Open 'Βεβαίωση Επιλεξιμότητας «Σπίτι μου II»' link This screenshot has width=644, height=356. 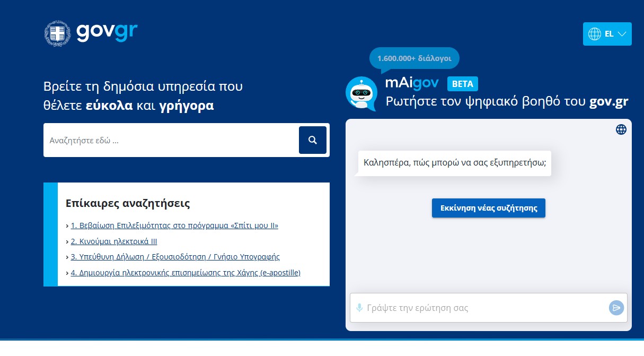(x=174, y=225)
